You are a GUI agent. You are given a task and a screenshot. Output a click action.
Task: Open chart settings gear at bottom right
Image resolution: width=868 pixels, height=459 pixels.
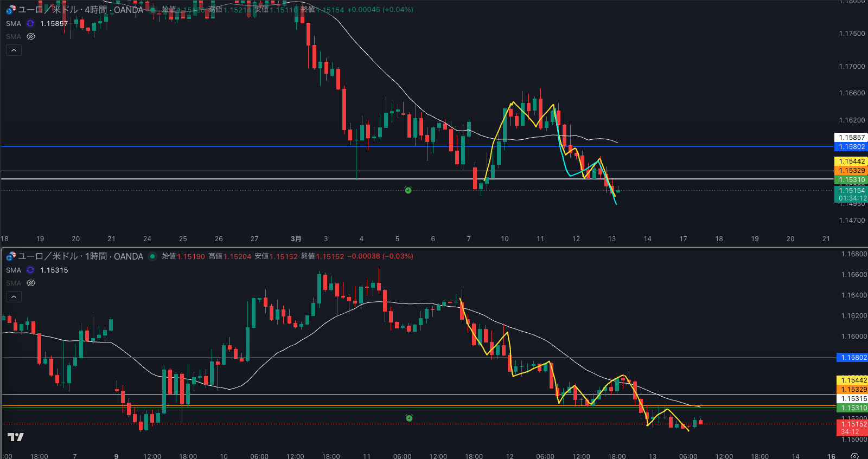[854, 456]
